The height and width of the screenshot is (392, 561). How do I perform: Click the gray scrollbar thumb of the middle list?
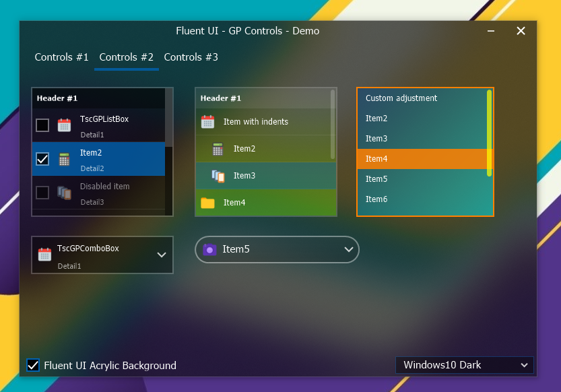pyautogui.click(x=333, y=124)
